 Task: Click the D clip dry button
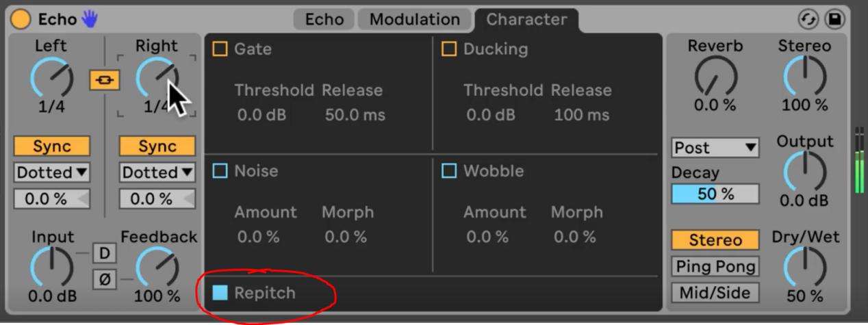point(105,253)
